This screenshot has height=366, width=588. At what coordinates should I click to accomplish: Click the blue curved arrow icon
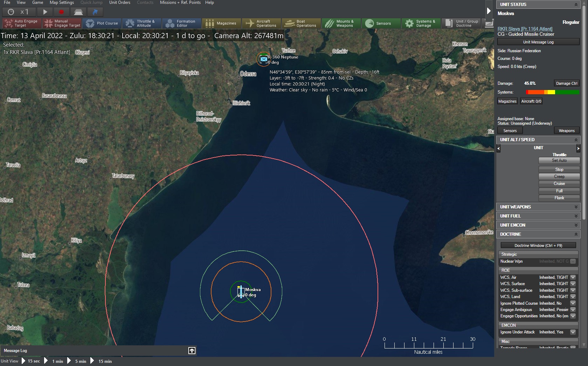tap(95, 12)
